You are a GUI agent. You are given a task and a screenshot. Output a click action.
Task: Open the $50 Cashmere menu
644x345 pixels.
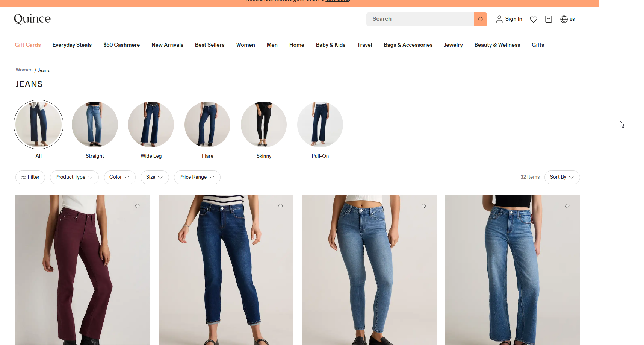122,45
